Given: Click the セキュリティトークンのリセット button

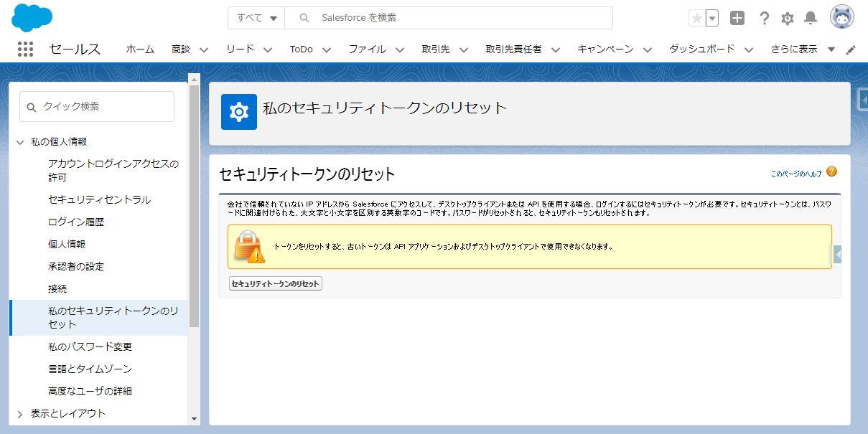Looking at the screenshot, I should [275, 283].
